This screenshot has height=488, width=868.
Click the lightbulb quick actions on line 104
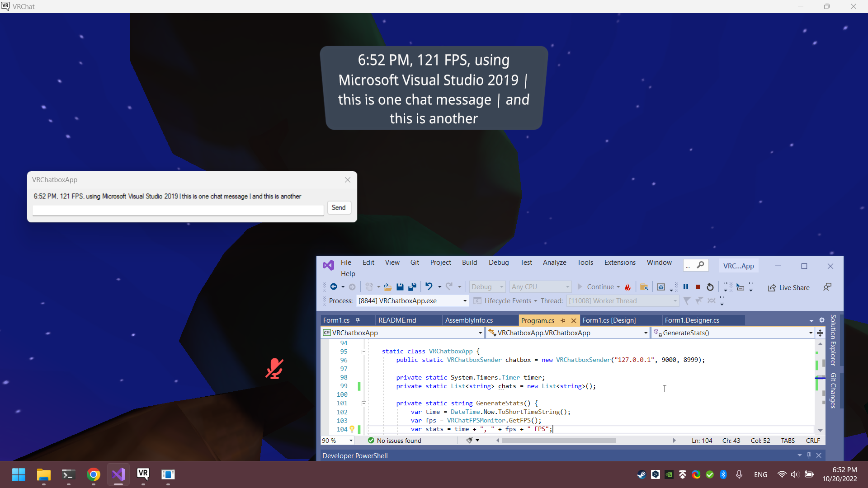(x=352, y=429)
